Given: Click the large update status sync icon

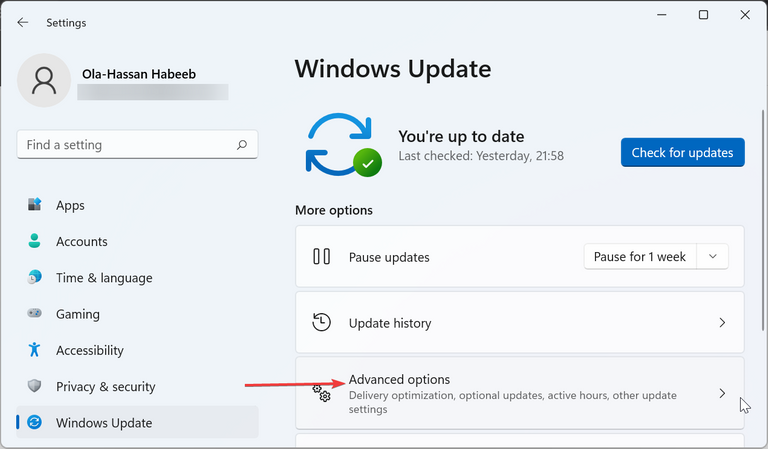Looking at the screenshot, I should pos(344,145).
